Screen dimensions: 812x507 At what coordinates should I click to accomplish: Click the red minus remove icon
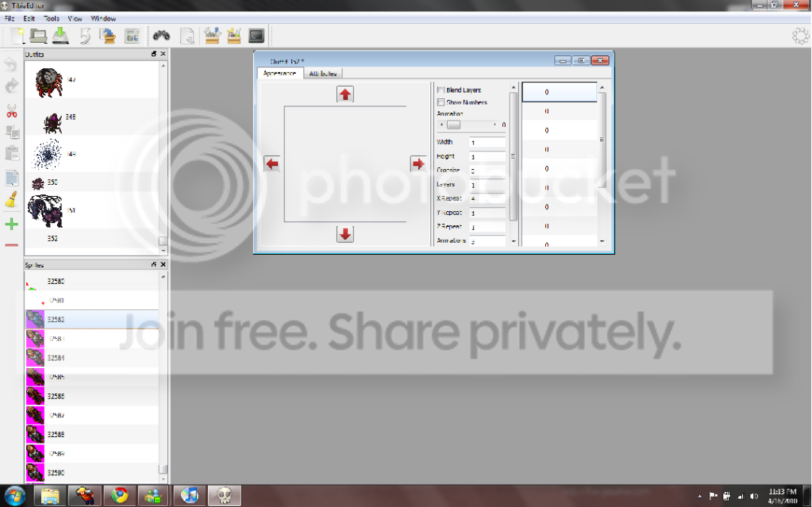click(11, 244)
